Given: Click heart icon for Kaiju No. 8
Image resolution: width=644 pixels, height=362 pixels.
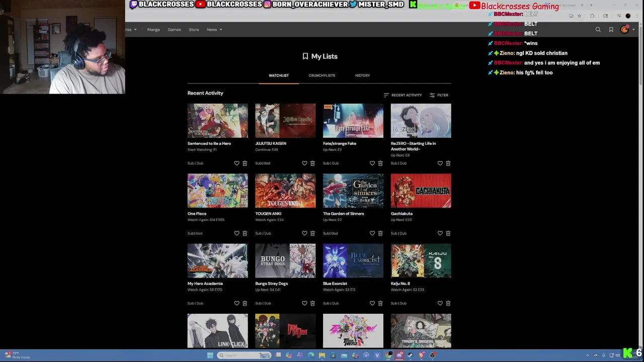Looking at the screenshot, I should tap(440, 303).
